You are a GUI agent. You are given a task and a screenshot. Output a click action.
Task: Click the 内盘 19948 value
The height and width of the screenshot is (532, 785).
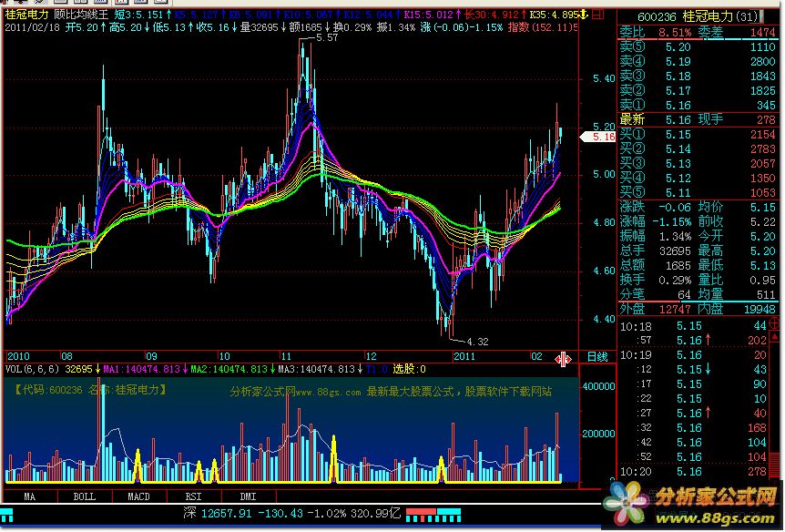pos(759,309)
